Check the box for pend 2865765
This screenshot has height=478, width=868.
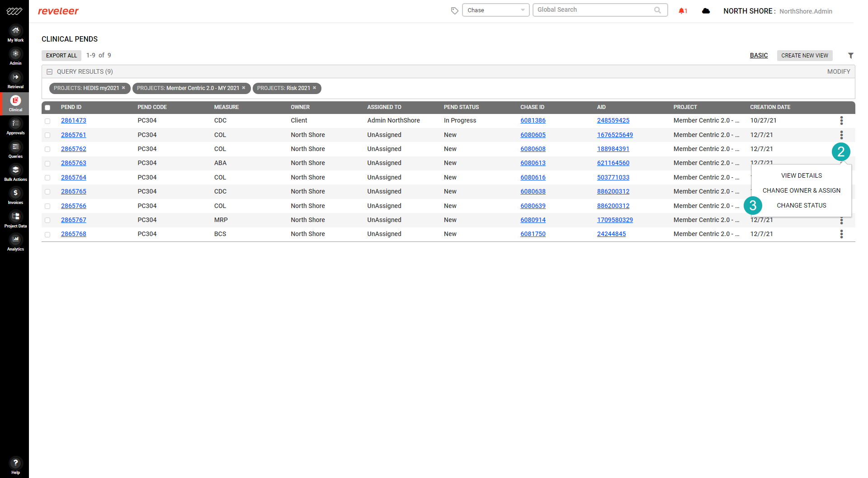[x=47, y=192]
